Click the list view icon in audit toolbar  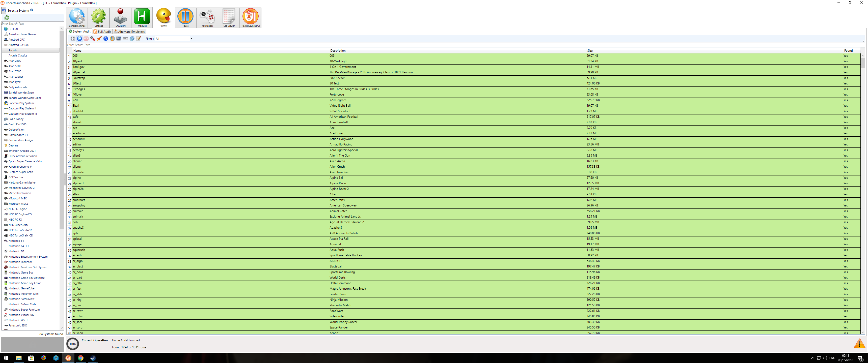coord(73,39)
